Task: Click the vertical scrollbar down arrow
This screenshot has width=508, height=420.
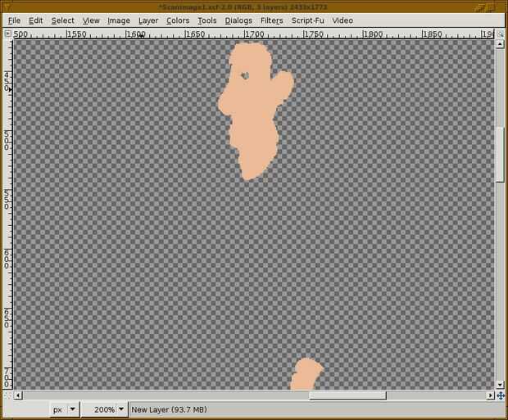Action: click(501, 385)
